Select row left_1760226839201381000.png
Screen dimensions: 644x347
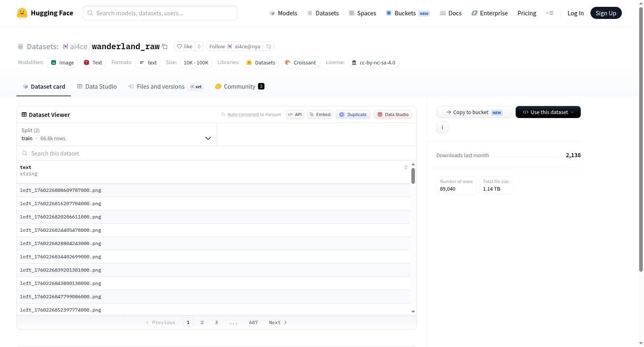tap(213, 270)
